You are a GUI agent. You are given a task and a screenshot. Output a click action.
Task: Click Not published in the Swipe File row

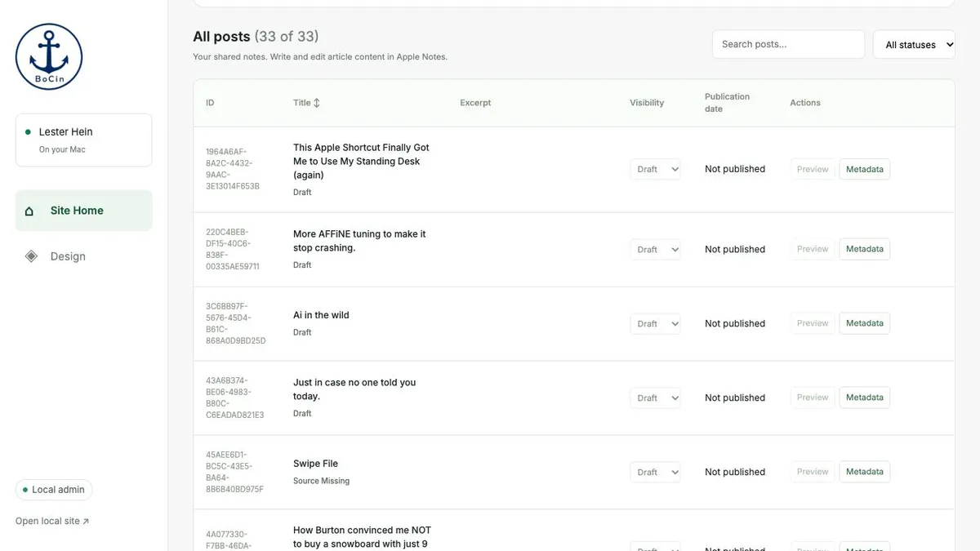pos(735,472)
